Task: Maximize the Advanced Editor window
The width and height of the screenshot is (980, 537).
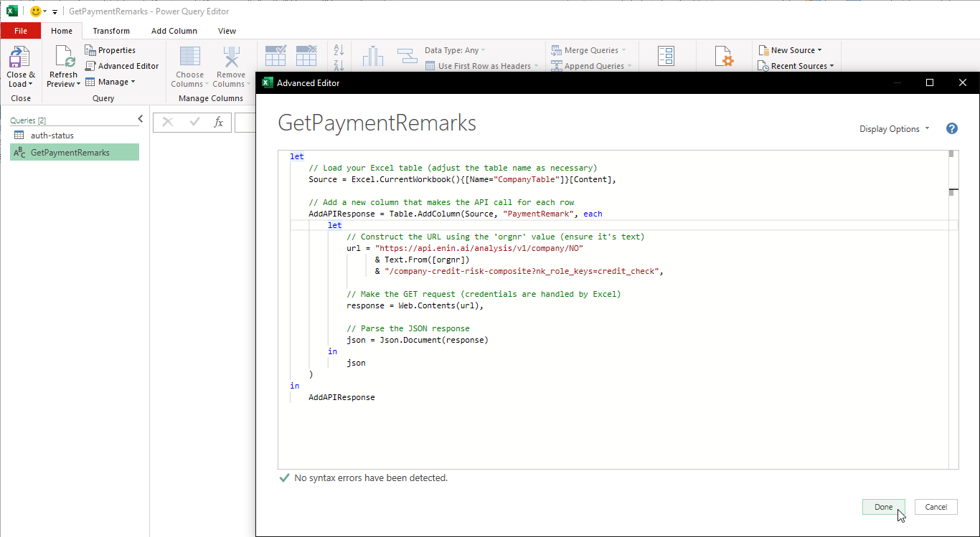Action: pyautogui.click(x=930, y=83)
